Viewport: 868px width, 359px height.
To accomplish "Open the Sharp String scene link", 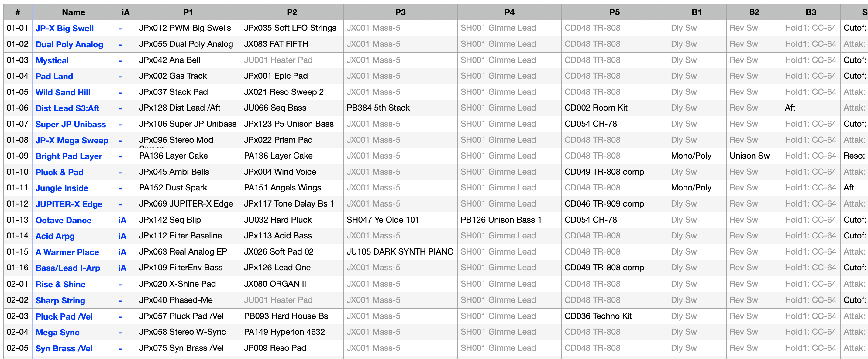I will (x=60, y=300).
